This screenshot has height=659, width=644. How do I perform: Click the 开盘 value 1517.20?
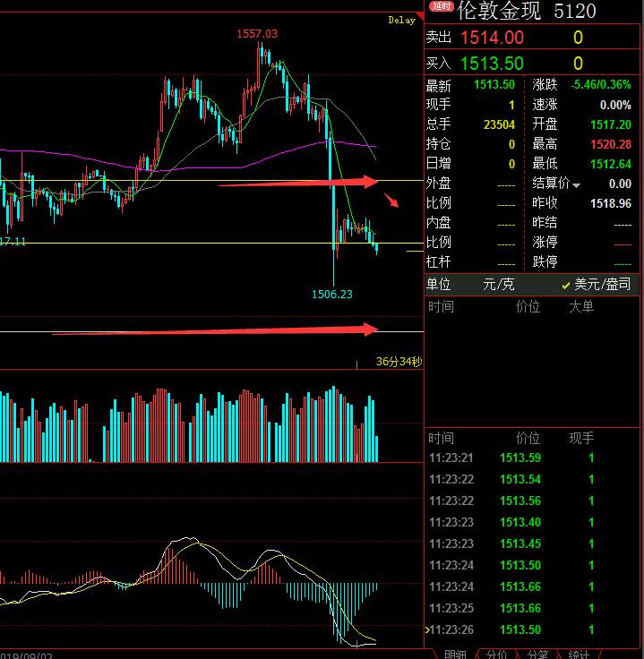click(611, 124)
